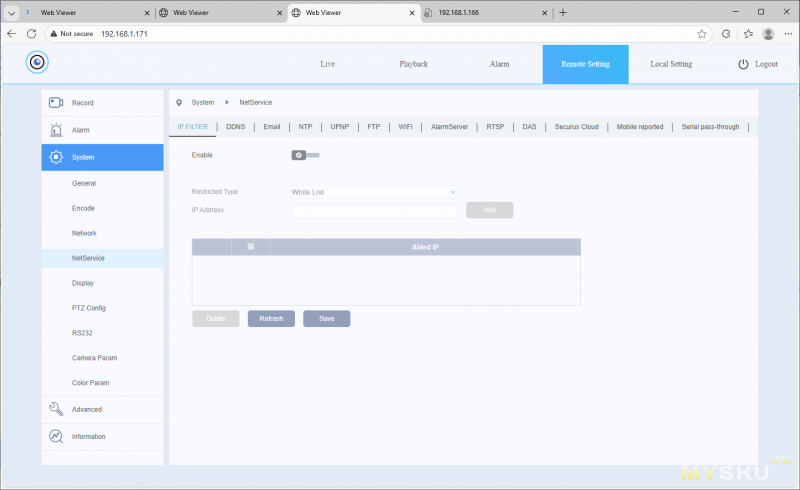Click the Information chart icon in sidebar
Viewport: 800px width, 490px height.
pos(56,436)
